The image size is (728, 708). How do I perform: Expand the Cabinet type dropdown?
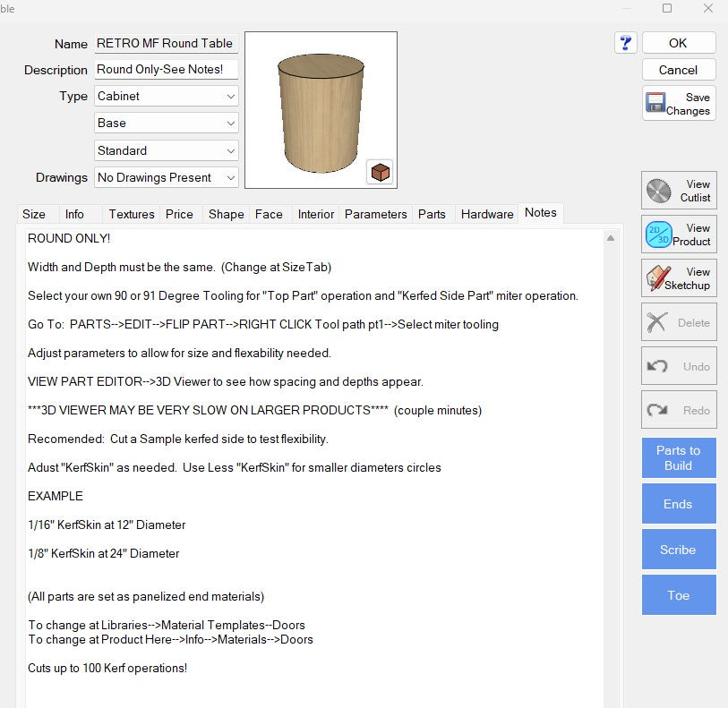[167, 96]
